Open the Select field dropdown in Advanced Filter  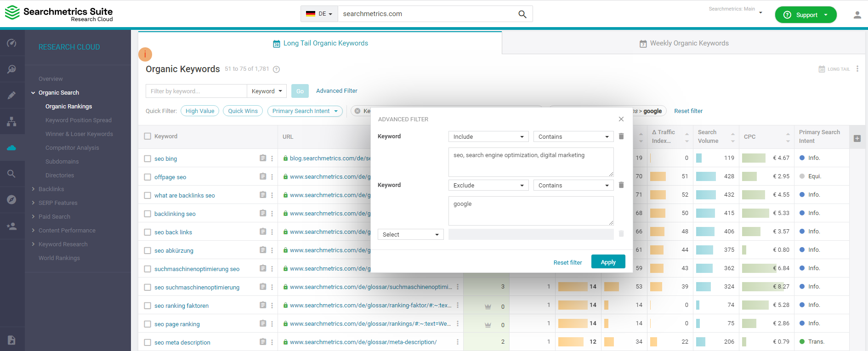point(411,234)
